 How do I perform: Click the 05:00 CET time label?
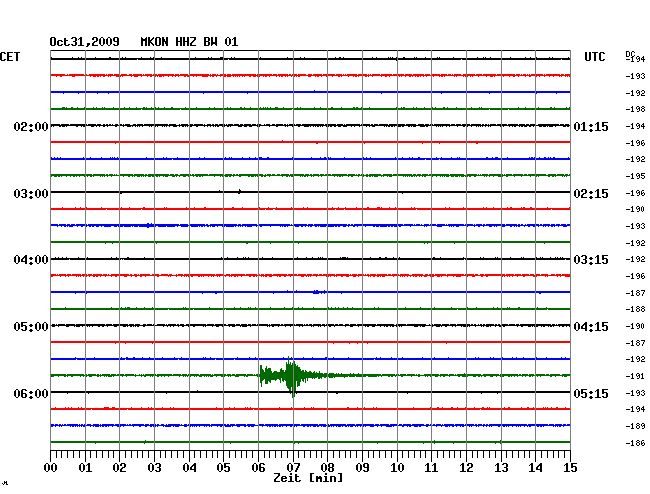point(31,327)
